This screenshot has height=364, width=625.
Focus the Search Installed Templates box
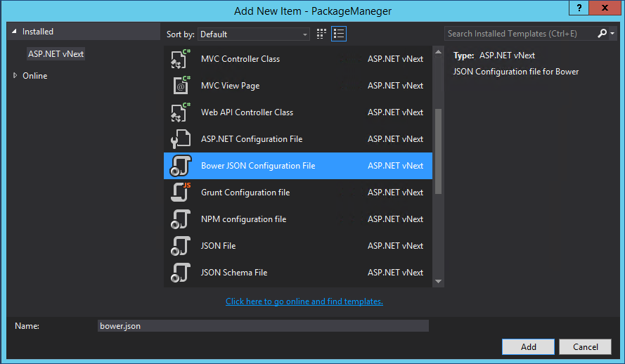[520, 34]
